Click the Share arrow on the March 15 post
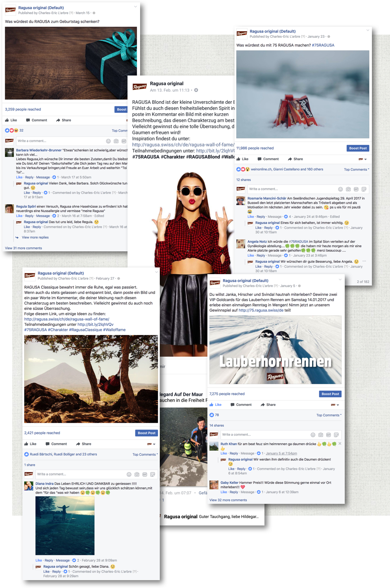Screen dimensions: 390x588 coord(58,120)
